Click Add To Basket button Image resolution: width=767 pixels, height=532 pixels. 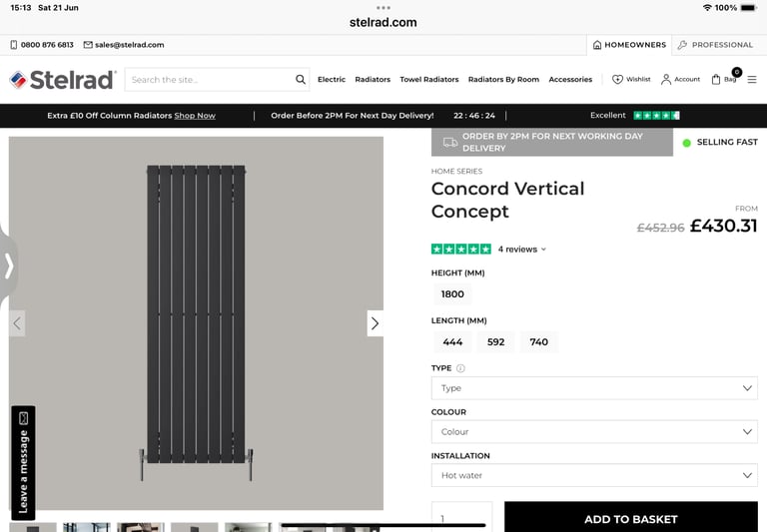point(631,517)
